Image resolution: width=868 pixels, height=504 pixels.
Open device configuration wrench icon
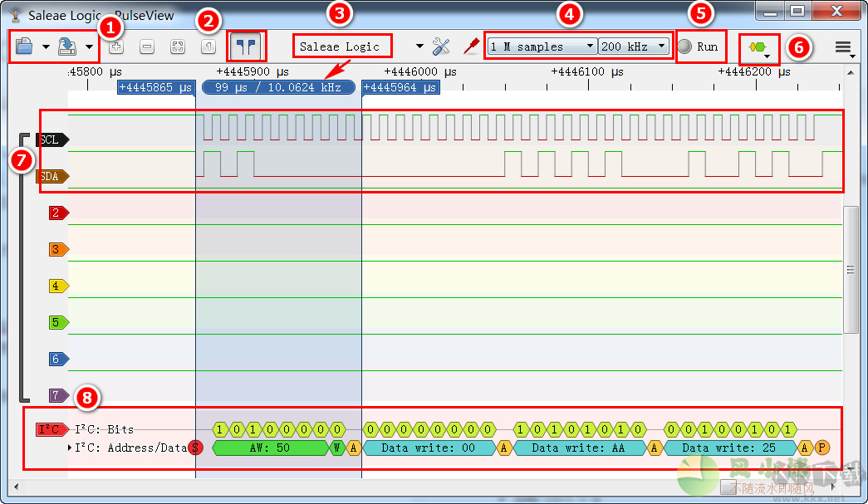(x=441, y=46)
